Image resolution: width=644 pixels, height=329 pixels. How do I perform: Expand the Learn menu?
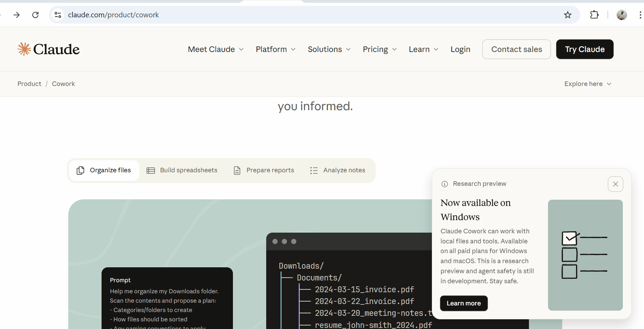point(424,49)
